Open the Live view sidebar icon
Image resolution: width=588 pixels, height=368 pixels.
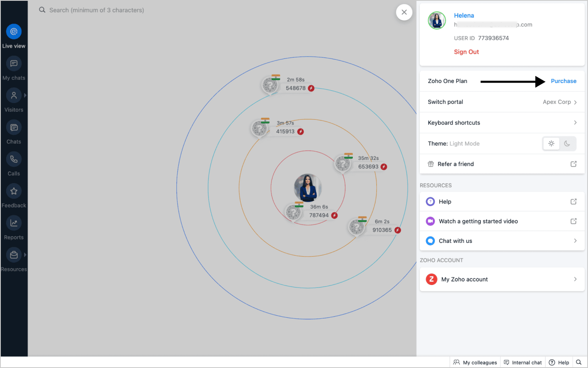[x=14, y=31]
